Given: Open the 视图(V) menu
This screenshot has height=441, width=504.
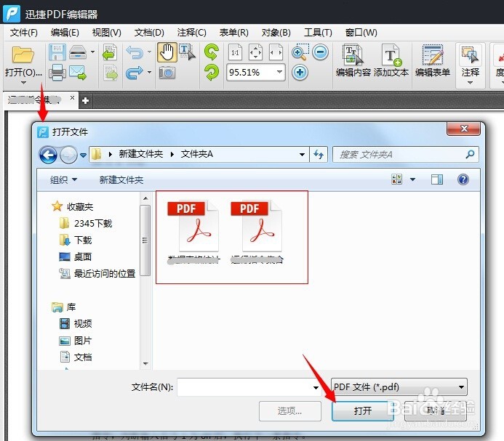Looking at the screenshot, I should tap(106, 33).
